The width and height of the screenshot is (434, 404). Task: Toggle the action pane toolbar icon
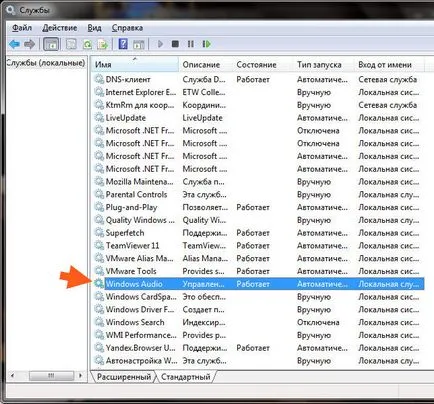pyautogui.click(x=139, y=44)
